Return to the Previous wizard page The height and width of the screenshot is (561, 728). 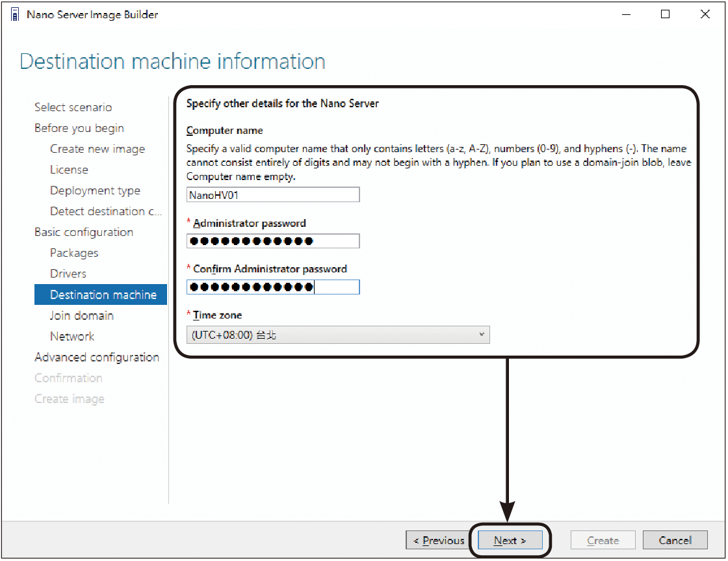tap(439, 540)
